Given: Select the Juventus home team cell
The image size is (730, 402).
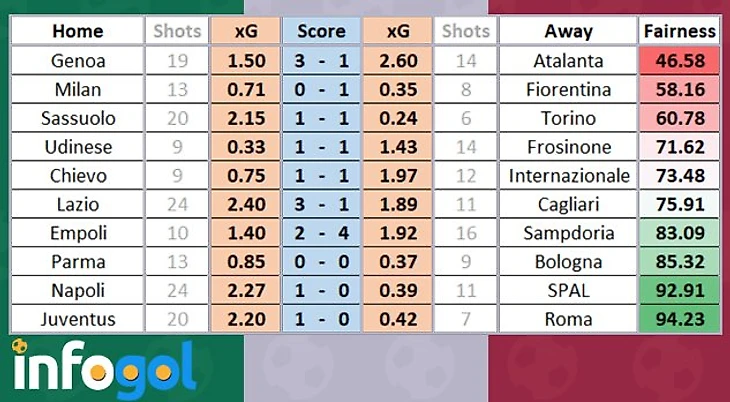Looking at the screenshot, I should [77, 319].
